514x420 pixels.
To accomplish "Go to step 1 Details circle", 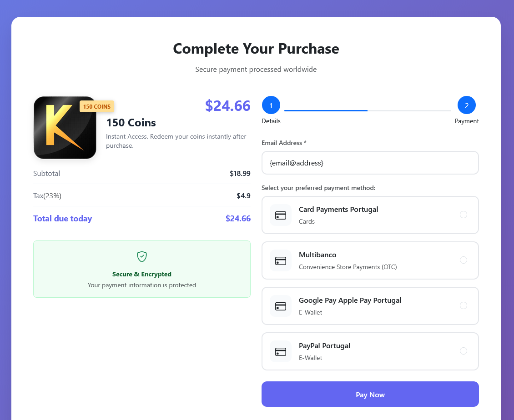I will [x=271, y=105].
